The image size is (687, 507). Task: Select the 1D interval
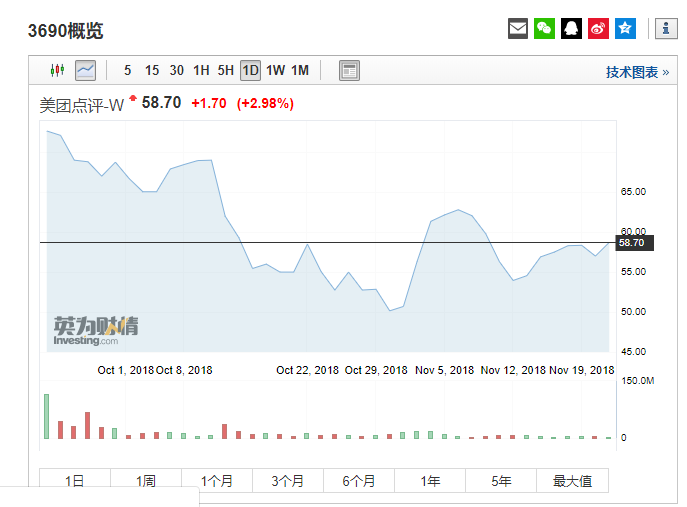pos(251,70)
